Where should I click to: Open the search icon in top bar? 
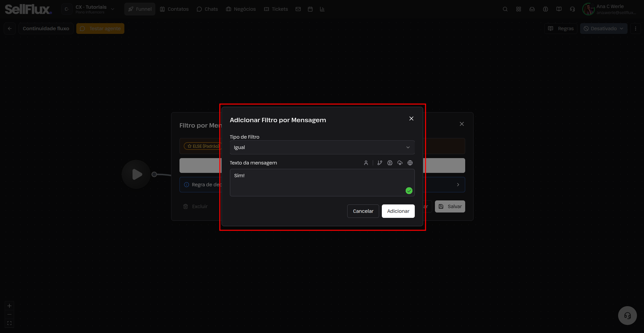505,9
